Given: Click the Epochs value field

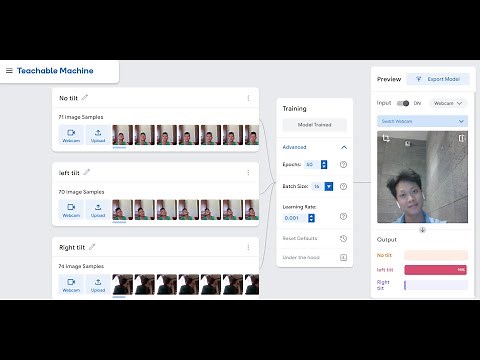Looking at the screenshot, I should point(312,164).
